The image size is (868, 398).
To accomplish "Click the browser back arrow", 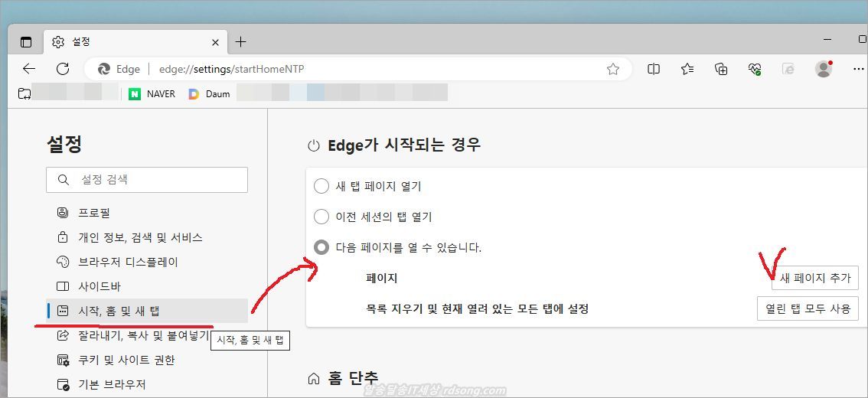I will tap(29, 69).
